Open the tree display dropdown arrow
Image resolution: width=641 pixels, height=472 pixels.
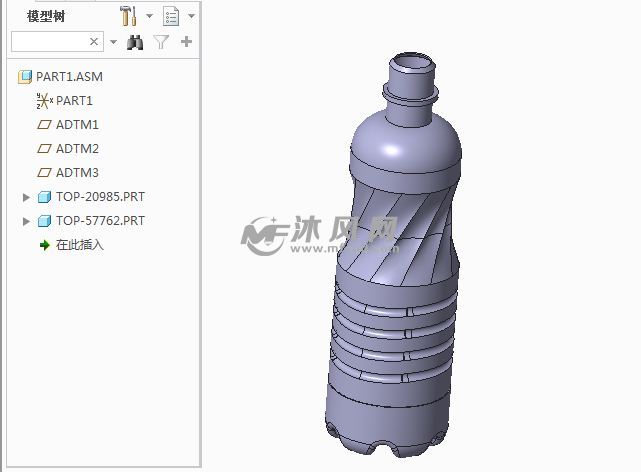[191, 16]
